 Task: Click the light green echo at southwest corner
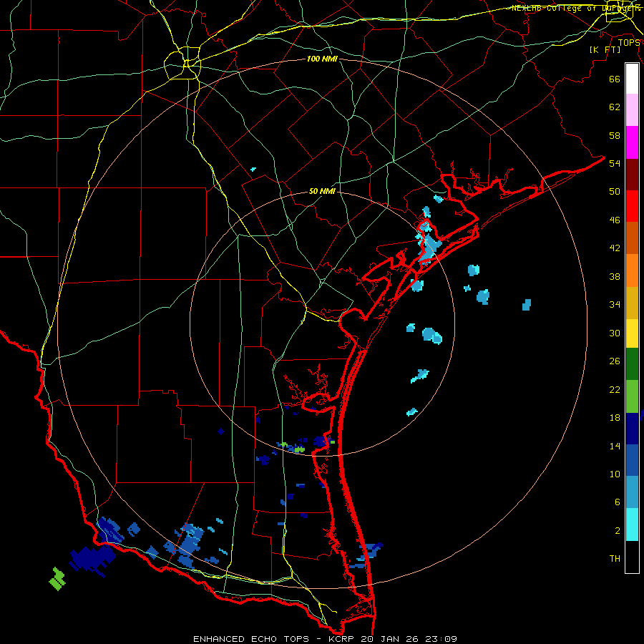coord(57,579)
